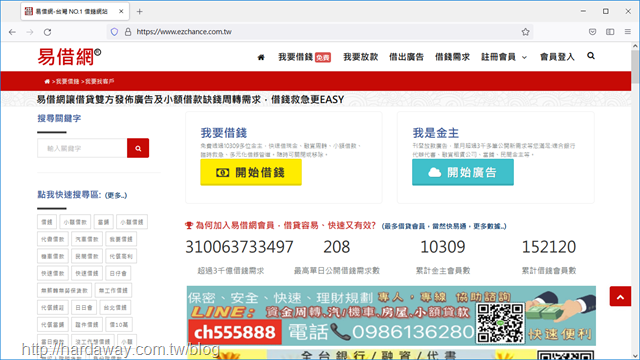Click the 我要借錢 breadcrumb link
Viewport: 640px width, 360px height.
67,82
